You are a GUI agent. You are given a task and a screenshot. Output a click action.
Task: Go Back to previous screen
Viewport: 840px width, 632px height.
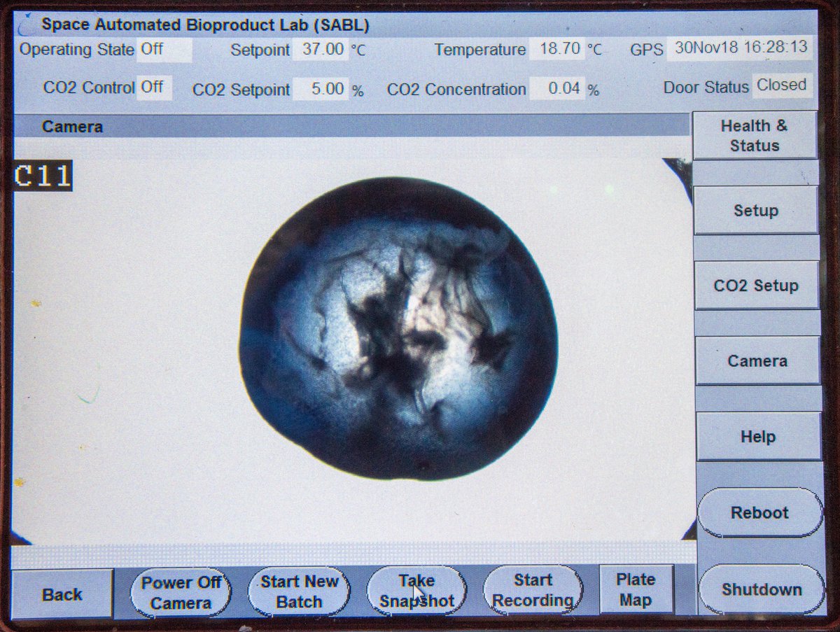(x=62, y=594)
